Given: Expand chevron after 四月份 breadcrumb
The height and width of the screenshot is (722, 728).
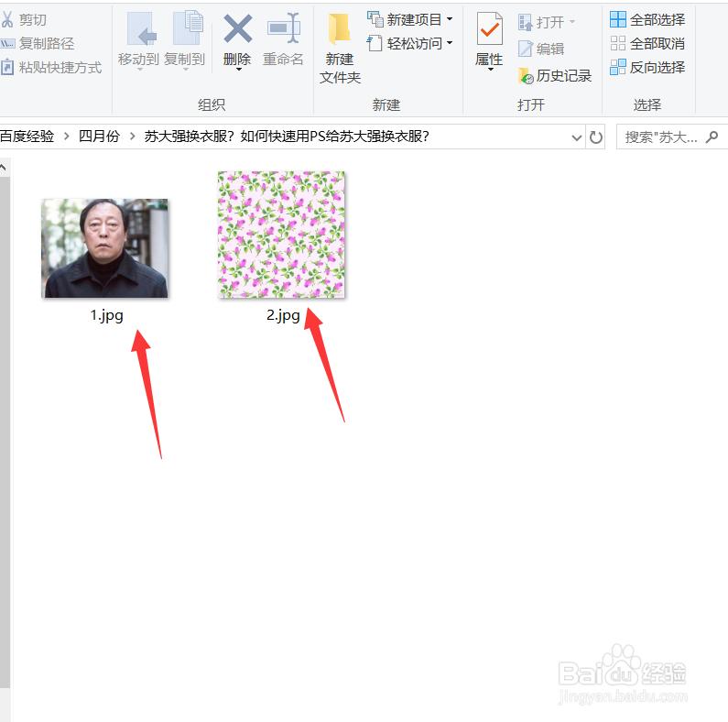Looking at the screenshot, I should [132, 137].
